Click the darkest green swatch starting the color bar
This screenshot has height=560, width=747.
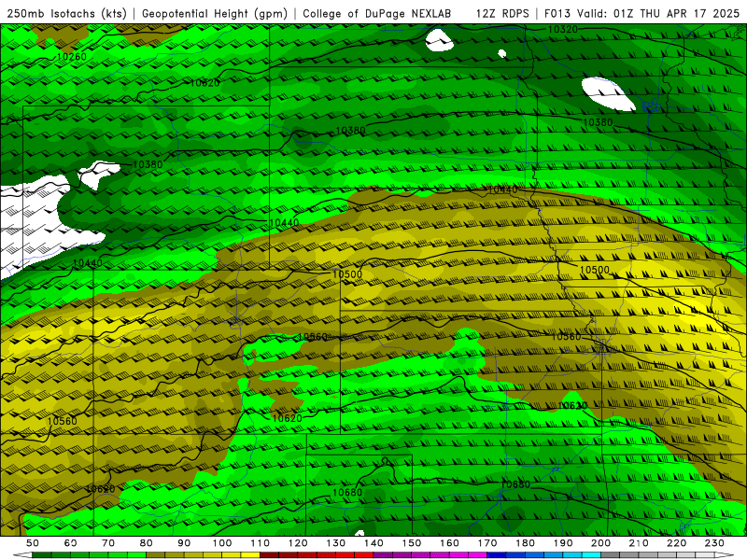click(x=42, y=555)
